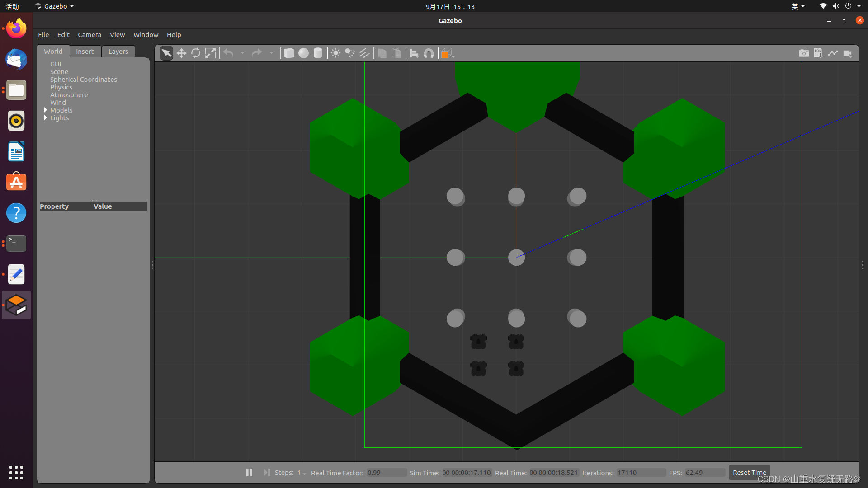Select the scale mode tool
Screen dimensions: 868x488
(x=210, y=53)
